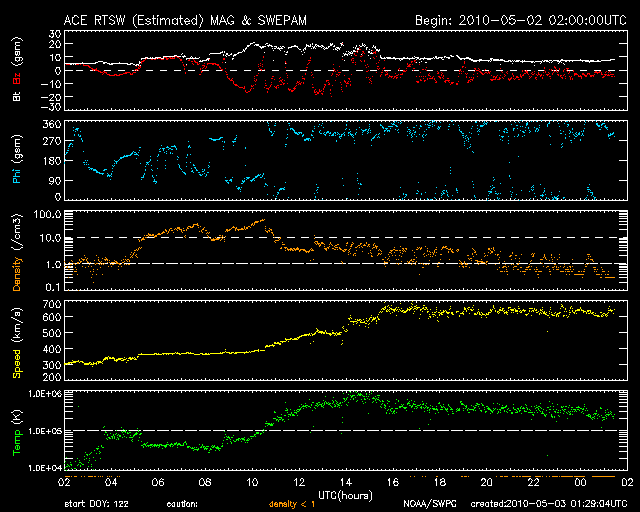
Task: Click the '700' tick on Speed axis
Action: pyautogui.click(x=52, y=304)
